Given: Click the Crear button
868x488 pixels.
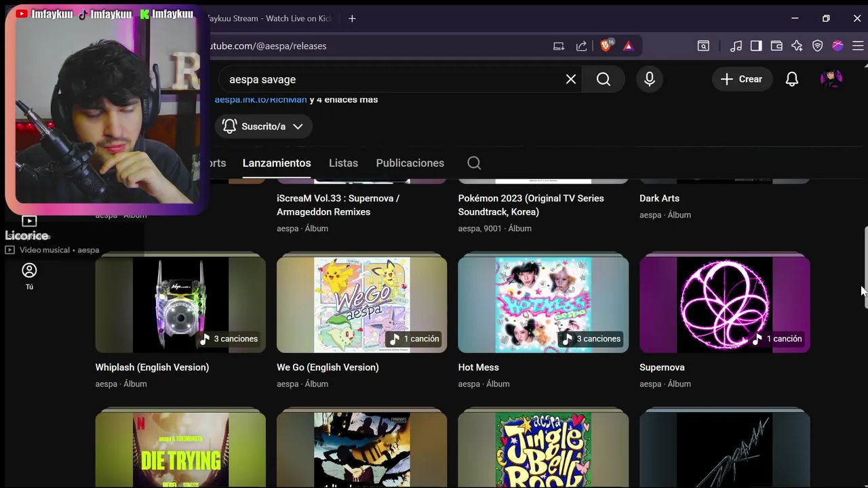Looking at the screenshot, I should point(742,79).
